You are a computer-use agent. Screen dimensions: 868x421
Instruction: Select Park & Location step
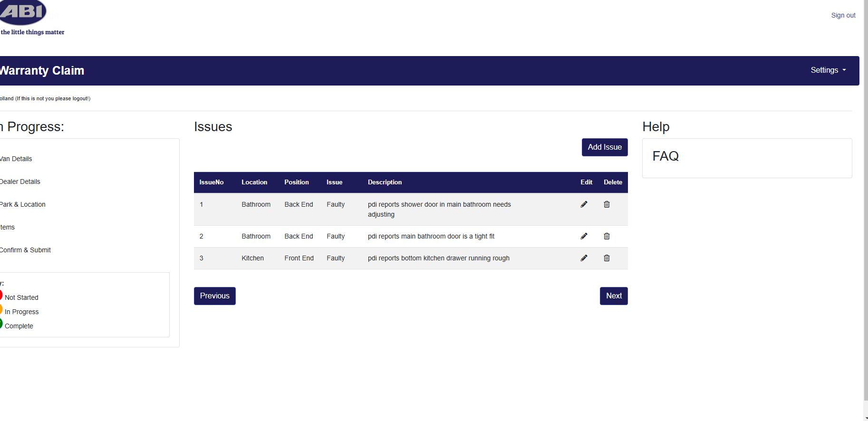(x=23, y=204)
